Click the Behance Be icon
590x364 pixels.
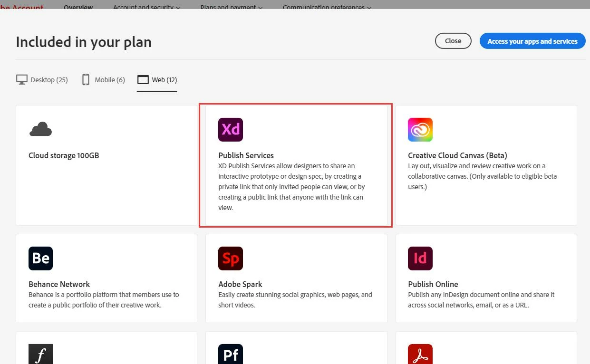[x=40, y=258]
